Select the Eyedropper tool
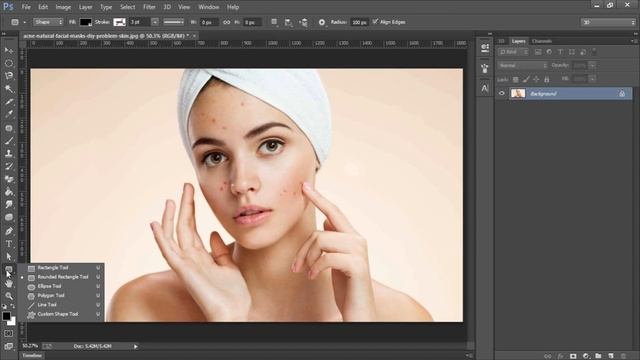This screenshot has width=640, height=360. pos(9,114)
